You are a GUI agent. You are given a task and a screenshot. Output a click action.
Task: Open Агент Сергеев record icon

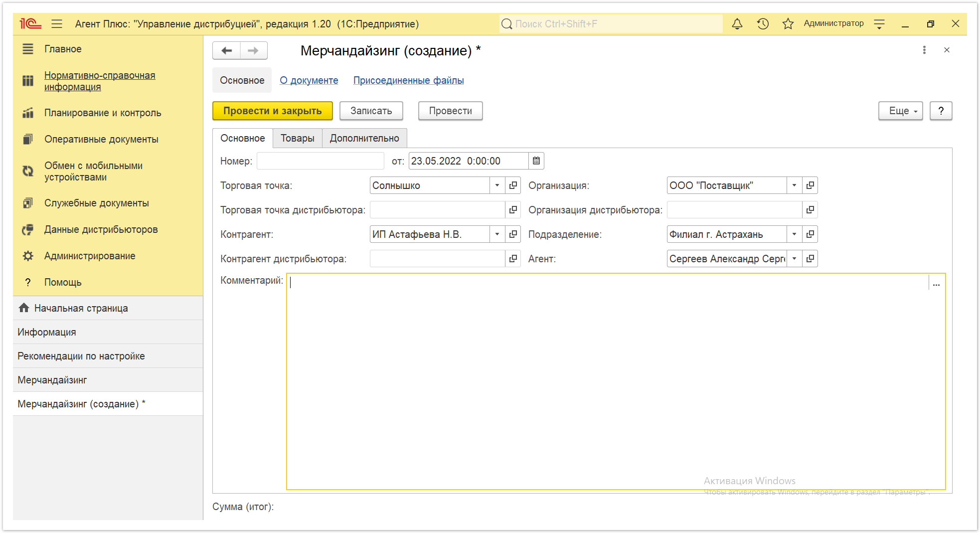coord(810,258)
